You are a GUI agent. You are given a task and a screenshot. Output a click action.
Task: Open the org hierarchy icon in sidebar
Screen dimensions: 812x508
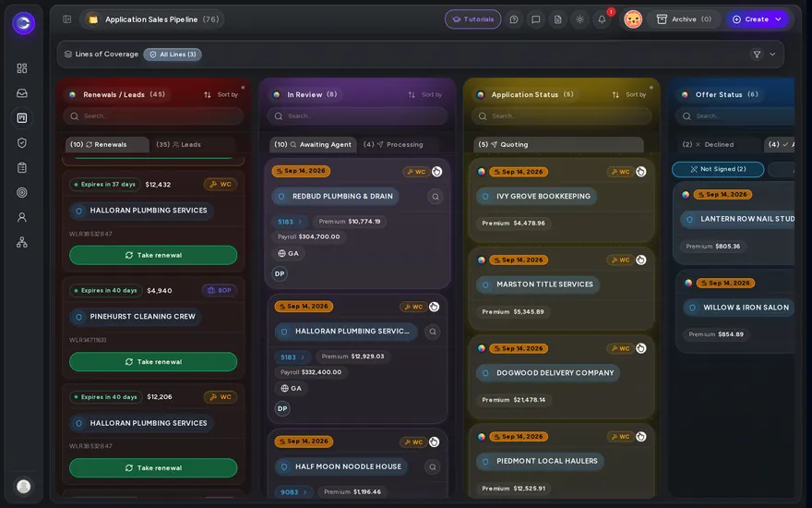coord(22,242)
